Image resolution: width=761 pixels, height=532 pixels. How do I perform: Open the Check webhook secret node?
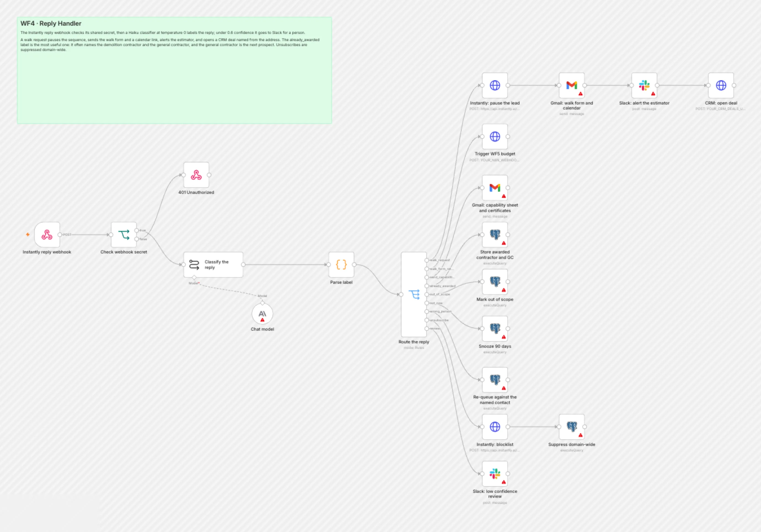pyautogui.click(x=124, y=235)
